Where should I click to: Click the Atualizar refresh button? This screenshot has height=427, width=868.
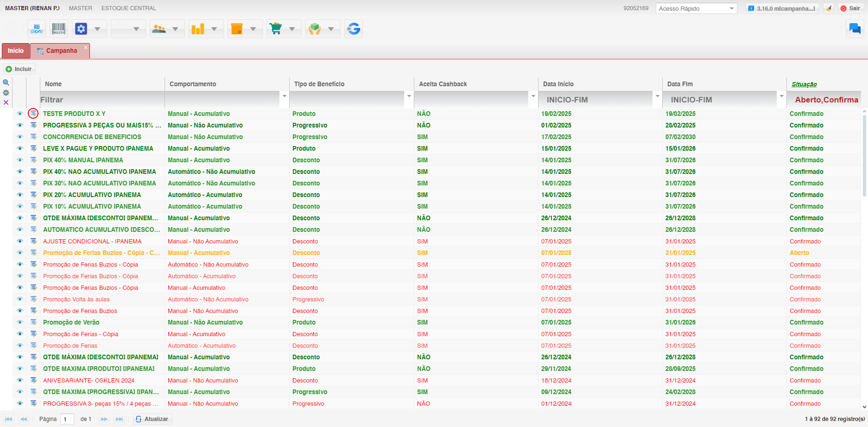(152, 419)
